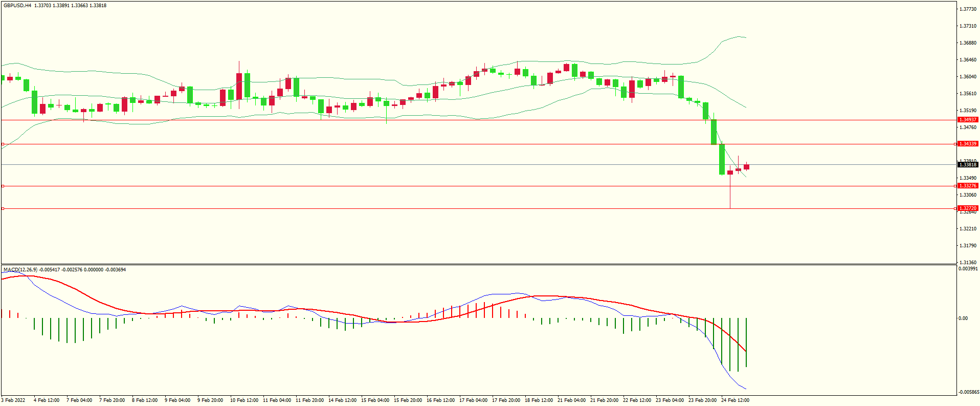Click the 1.36880 value on price scale
Viewport: 980px width, 406px height.
click(x=968, y=43)
